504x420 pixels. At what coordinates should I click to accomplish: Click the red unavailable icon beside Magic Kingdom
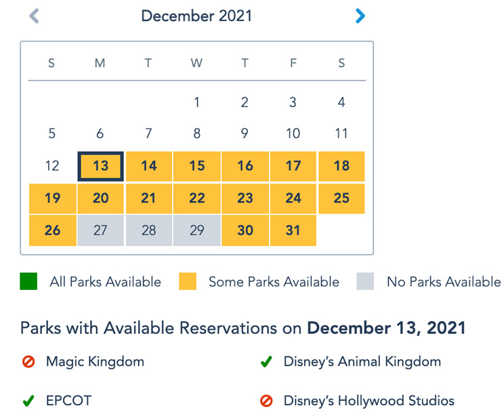click(28, 362)
